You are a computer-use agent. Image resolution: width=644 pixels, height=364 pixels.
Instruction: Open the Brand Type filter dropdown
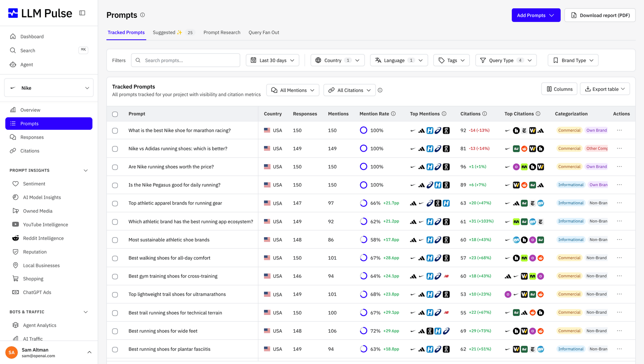coord(573,60)
